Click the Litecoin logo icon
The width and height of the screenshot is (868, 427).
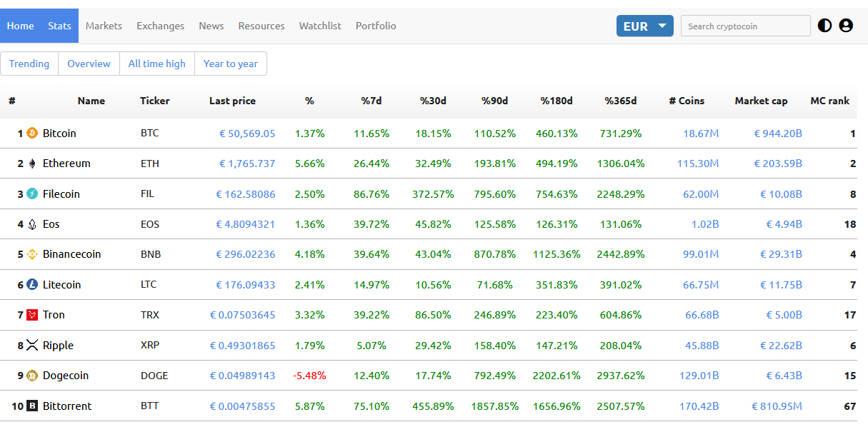click(31, 284)
